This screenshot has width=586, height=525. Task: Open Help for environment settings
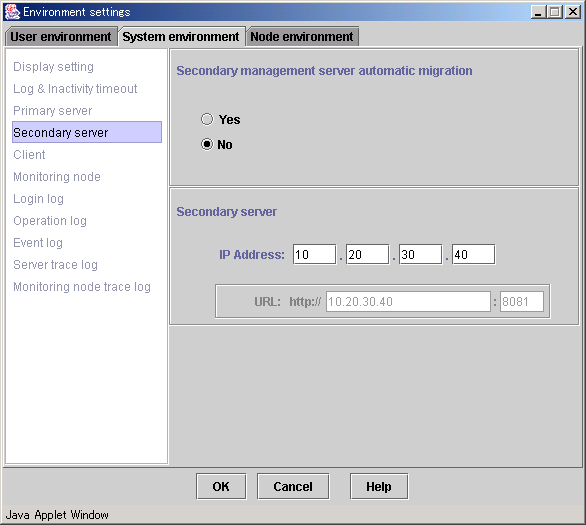[x=379, y=486]
